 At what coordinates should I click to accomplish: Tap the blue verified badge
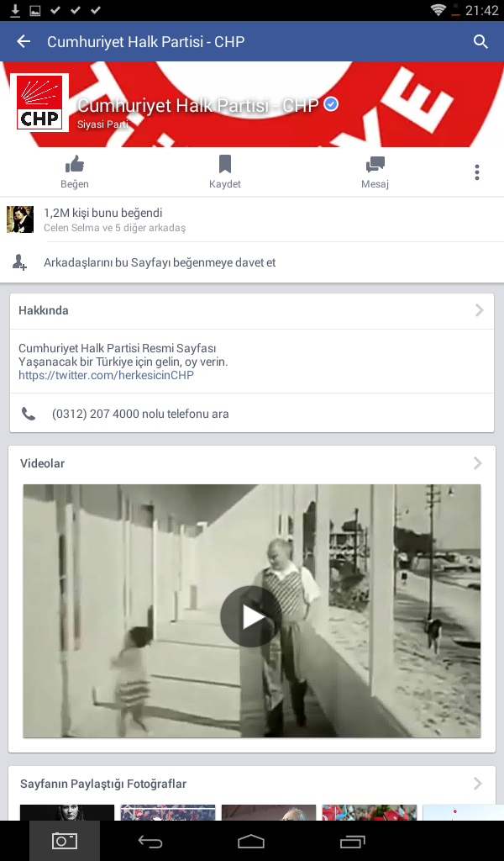[x=331, y=103]
